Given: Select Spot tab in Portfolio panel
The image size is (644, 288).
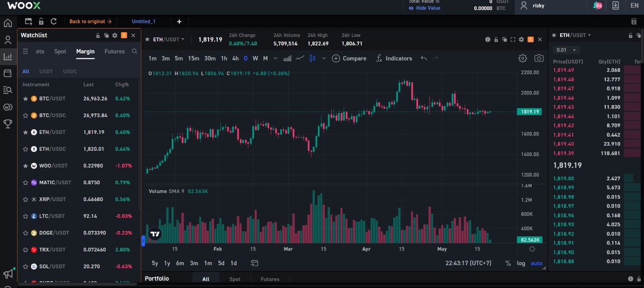Looking at the screenshot, I should click(235, 279).
